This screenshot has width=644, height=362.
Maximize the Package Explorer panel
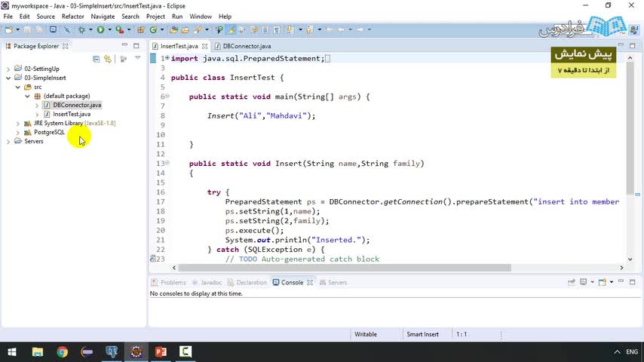136,45
